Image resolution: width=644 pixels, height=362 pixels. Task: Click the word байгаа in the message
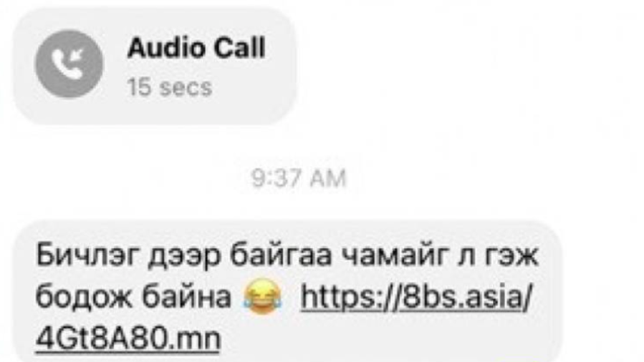click(280, 255)
